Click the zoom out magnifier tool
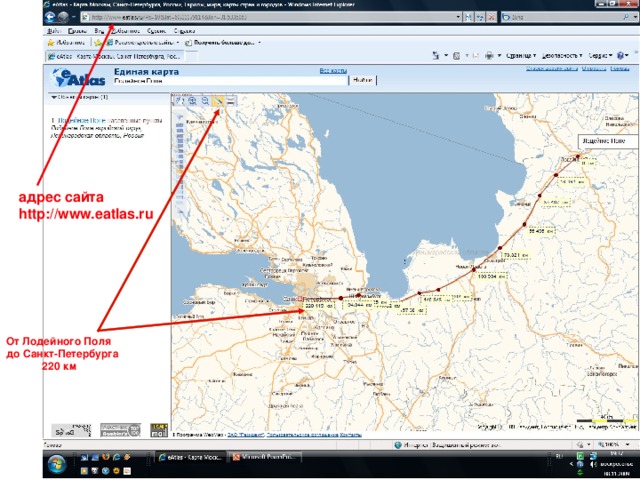This screenshot has height=480, width=640. [204, 101]
